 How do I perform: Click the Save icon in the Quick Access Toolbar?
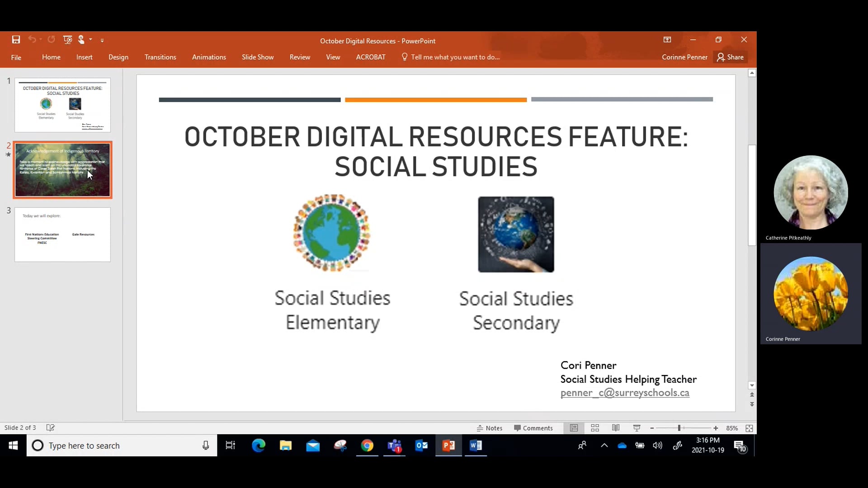pyautogui.click(x=15, y=40)
